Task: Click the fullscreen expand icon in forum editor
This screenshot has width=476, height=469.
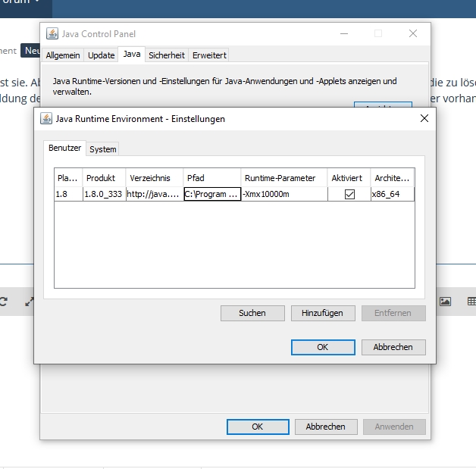Action: click(x=29, y=302)
